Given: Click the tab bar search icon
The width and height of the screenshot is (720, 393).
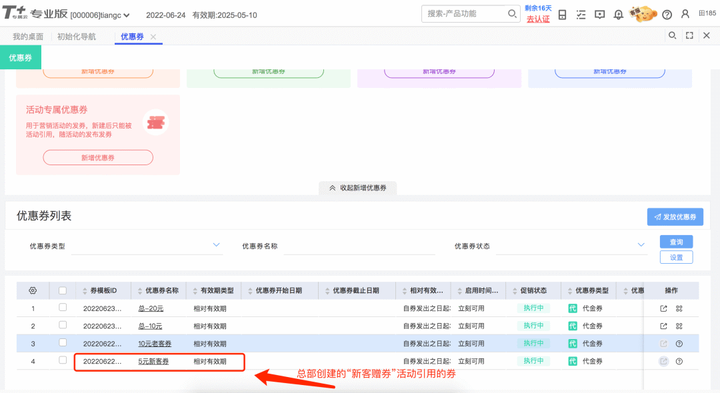Looking at the screenshot, I should pyautogui.click(x=672, y=35).
